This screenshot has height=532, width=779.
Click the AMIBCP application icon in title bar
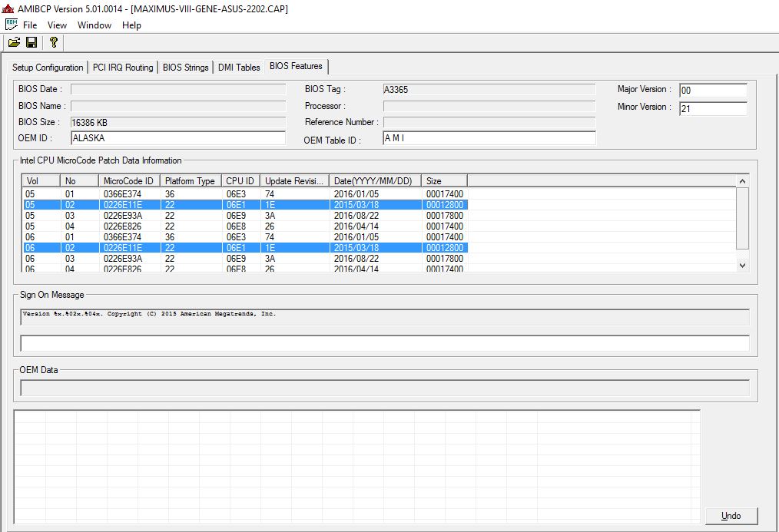(x=8, y=8)
